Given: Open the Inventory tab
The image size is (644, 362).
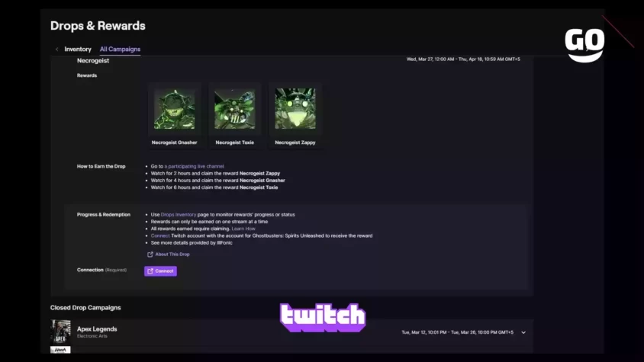Looking at the screenshot, I should pyautogui.click(x=78, y=50).
